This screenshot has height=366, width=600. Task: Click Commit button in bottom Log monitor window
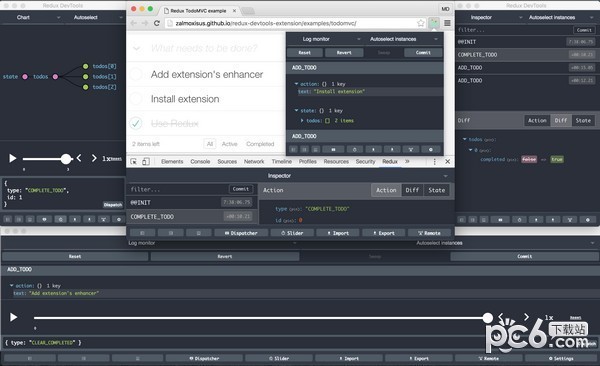pyautogui.click(x=525, y=256)
